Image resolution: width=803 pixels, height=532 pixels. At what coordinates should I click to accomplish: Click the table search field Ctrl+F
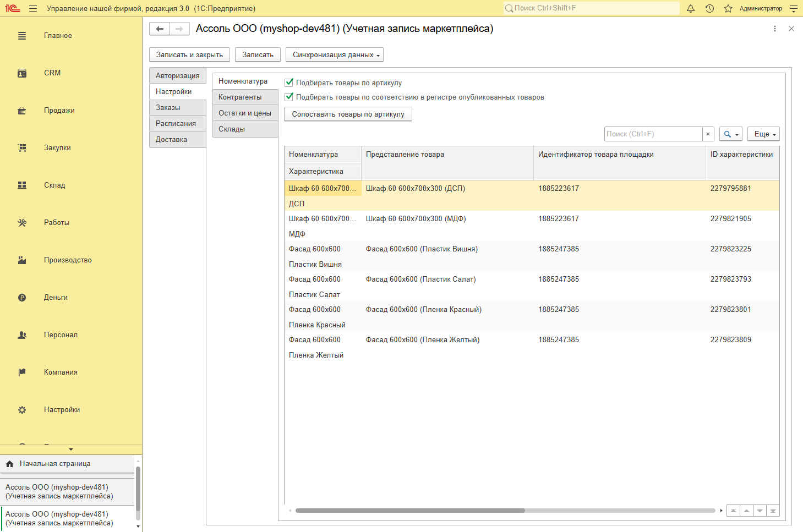[x=654, y=134]
